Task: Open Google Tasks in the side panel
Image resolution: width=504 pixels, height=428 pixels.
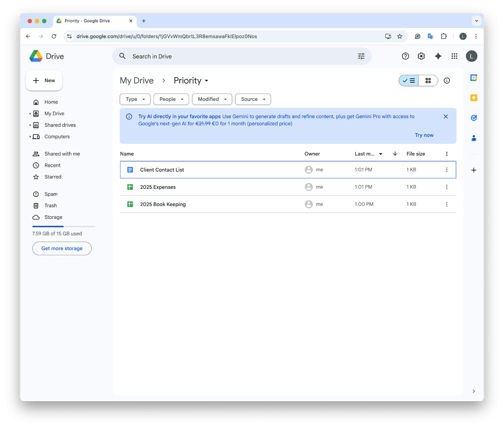Action: [x=474, y=118]
